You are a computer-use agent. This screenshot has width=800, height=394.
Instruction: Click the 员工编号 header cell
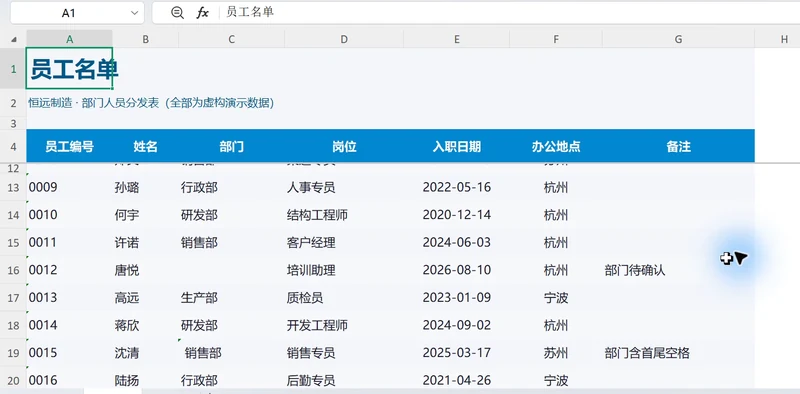click(x=69, y=146)
